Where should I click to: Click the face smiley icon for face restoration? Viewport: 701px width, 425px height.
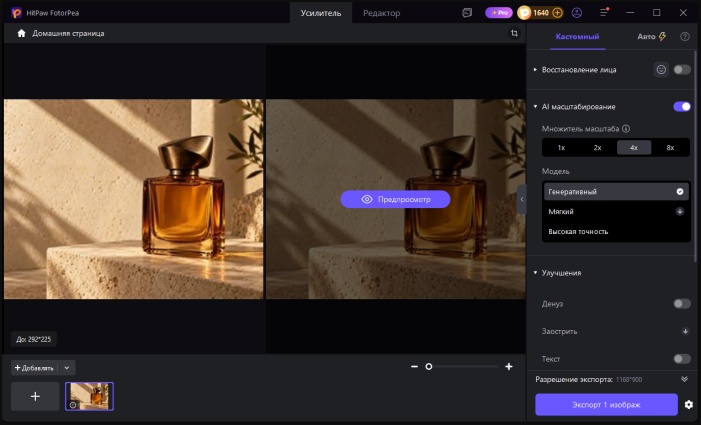tap(661, 70)
